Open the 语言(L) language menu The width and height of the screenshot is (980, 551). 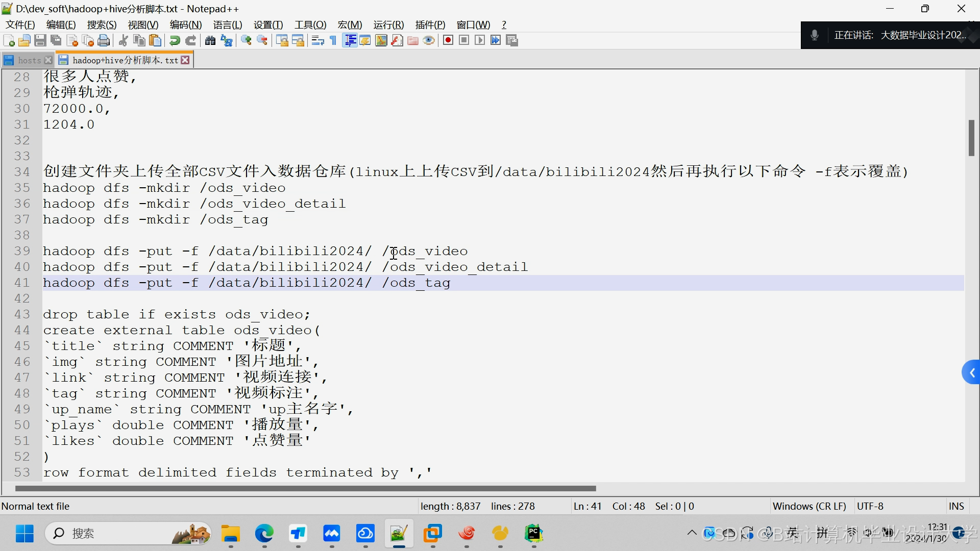tap(228, 25)
